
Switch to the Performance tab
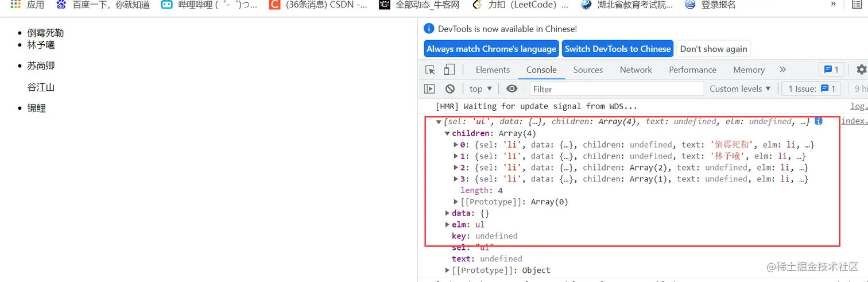click(x=692, y=69)
